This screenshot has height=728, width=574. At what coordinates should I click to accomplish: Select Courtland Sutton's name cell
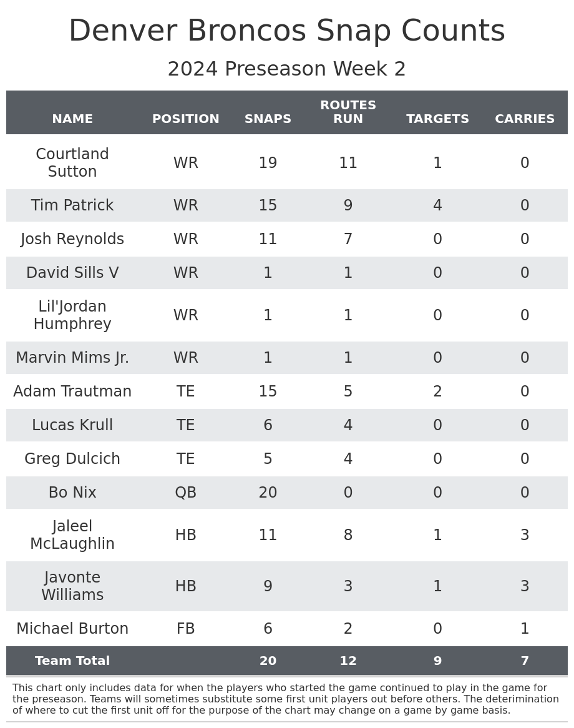point(72,163)
